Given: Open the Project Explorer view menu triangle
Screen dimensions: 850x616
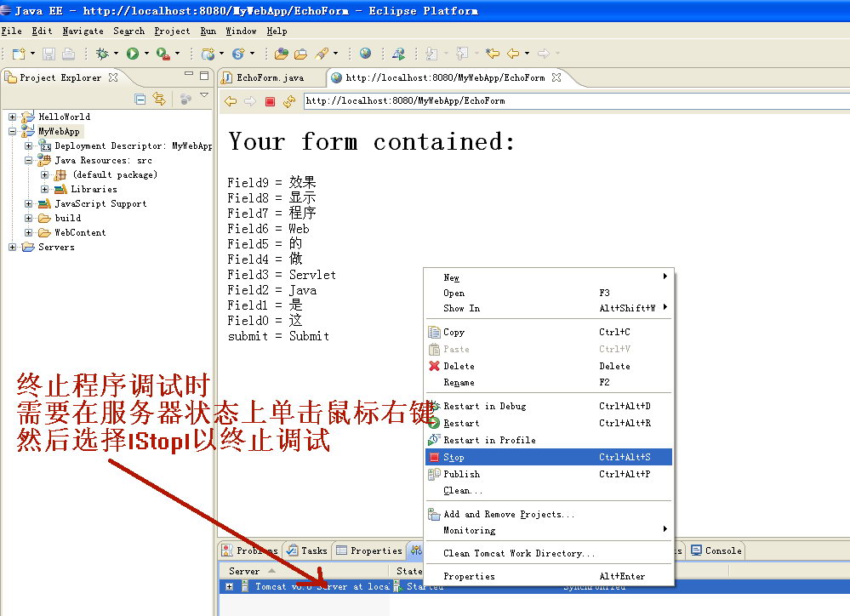Looking at the screenshot, I should click(204, 95).
